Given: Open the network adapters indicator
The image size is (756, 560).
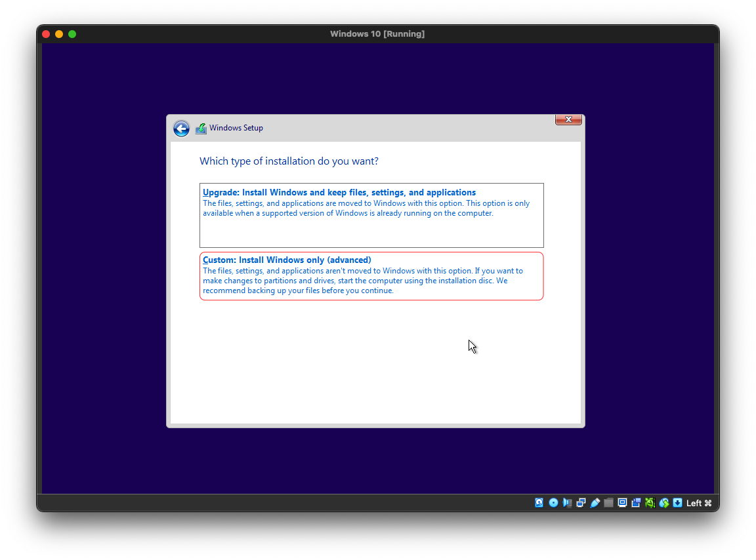Looking at the screenshot, I should [581, 503].
